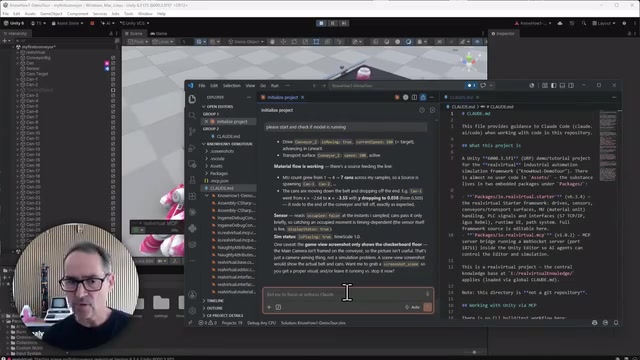Click the orange send button in Claude input

pyautogui.click(x=427, y=307)
